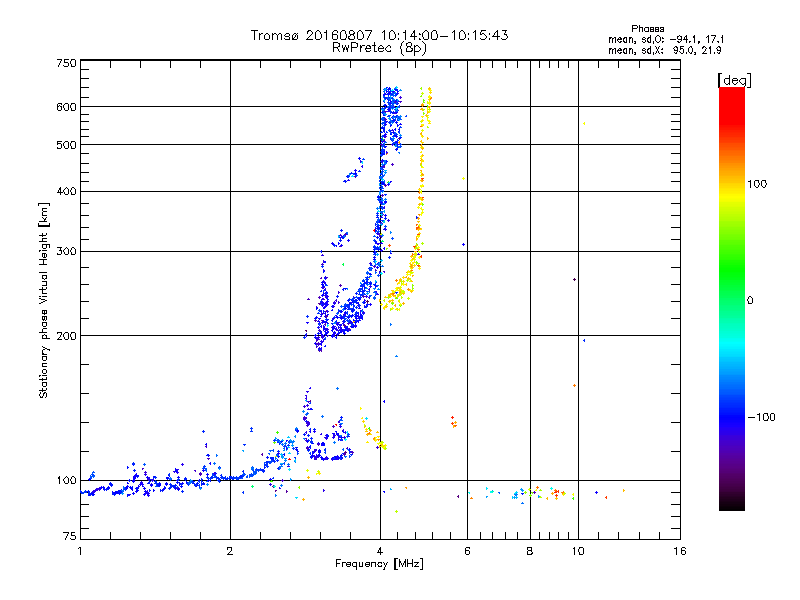Select the "mean, sd,O: -94.1, 17.1" text
800x600 pixels.
point(666,39)
